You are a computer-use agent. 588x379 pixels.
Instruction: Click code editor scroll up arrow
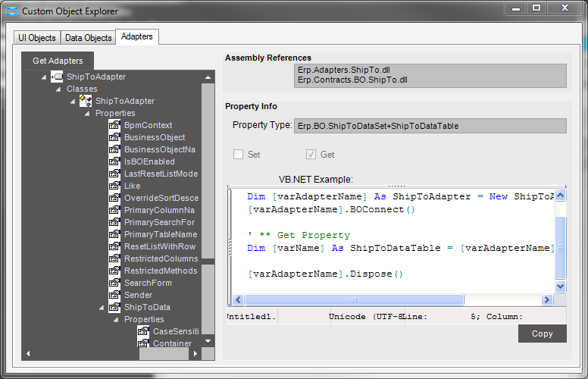[x=560, y=195]
